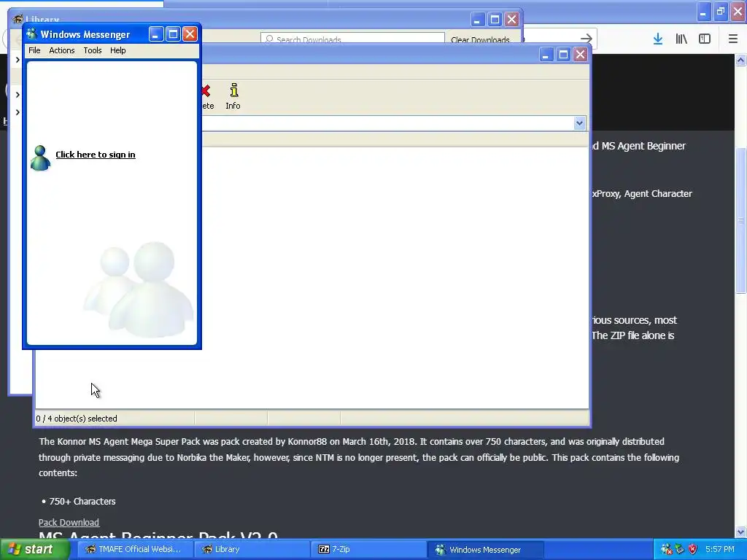Close the Windows Messenger window
This screenshot has height=560, width=747.
click(x=190, y=34)
